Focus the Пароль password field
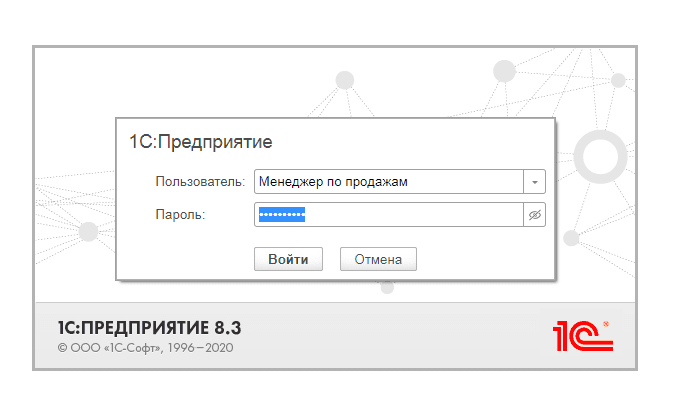Screen dimensions: 691x405 389,215
